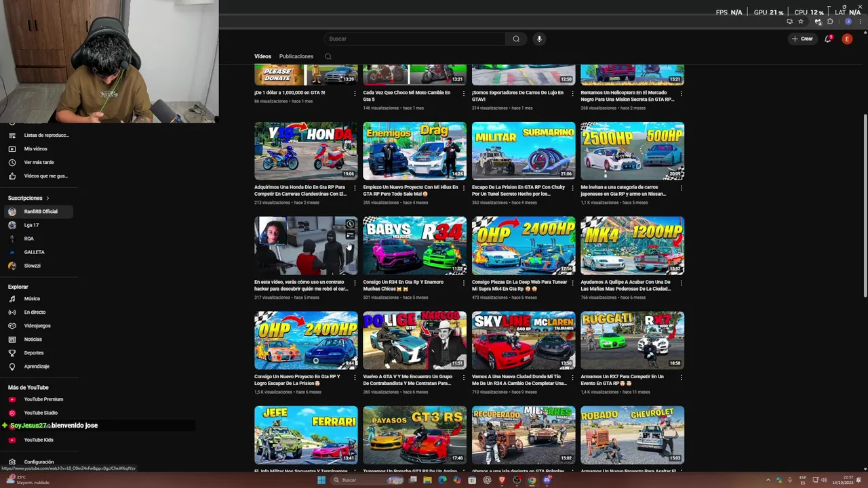Open the Militar Submarino video thumbnail
The width and height of the screenshot is (868, 488).
pyautogui.click(x=524, y=151)
